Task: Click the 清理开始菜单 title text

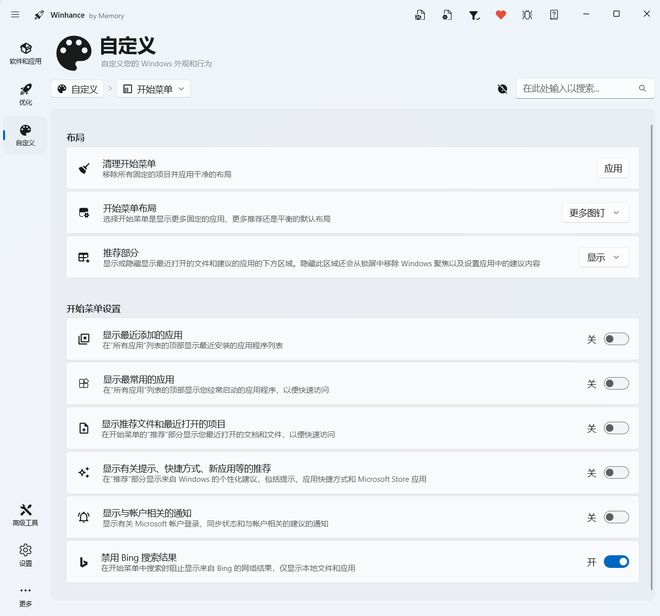Action: (x=129, y=164)
